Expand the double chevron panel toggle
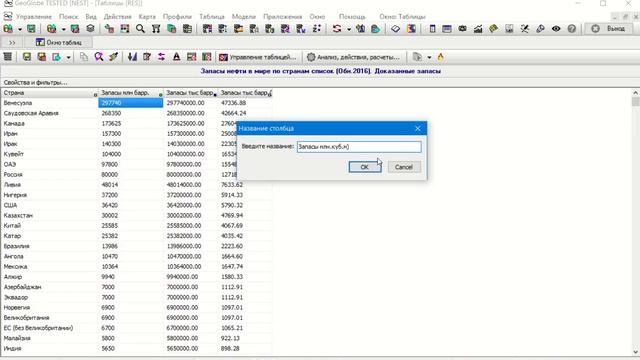This screenshot has width=640, height=360. point(12,42)
